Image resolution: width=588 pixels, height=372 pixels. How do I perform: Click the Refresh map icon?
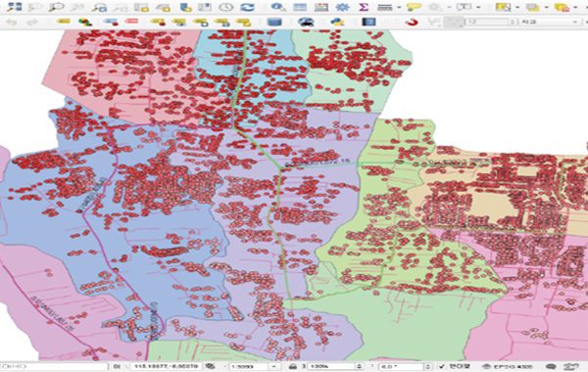point(247,7)
